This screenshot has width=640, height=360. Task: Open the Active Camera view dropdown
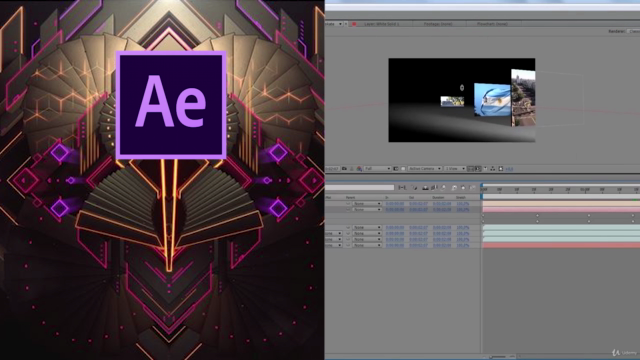[x=425, y=168]
